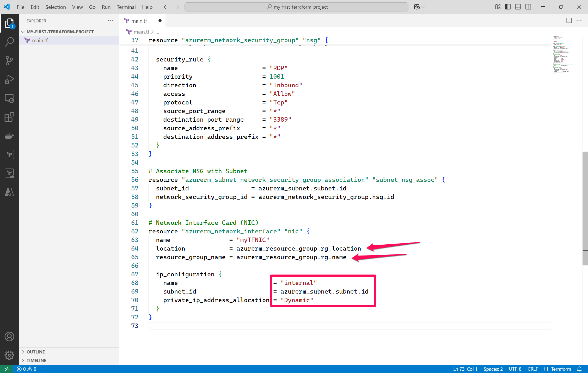This screenshot has width=588, height=373.
Task: Open the Customize Layout control
Action: click(498, 7)
